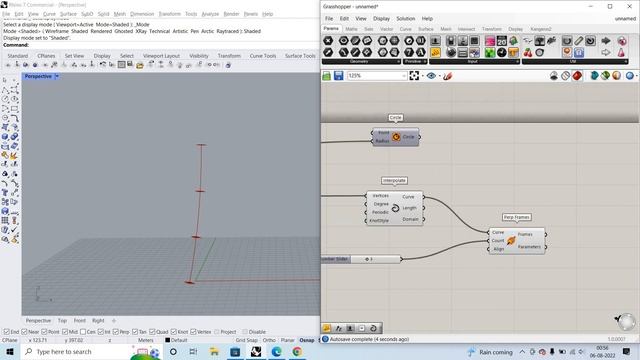Click yellow markov widget icon at canvas bottom

(327, 328)
